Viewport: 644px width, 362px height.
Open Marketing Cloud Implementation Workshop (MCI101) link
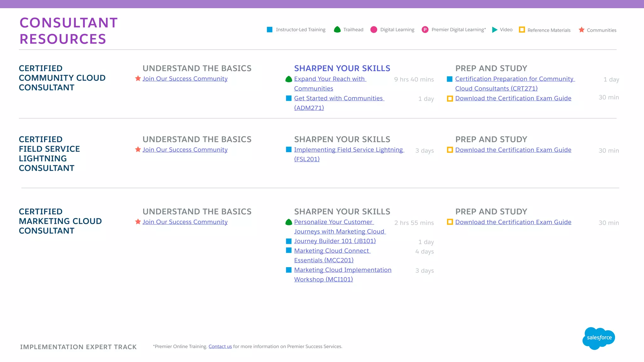343,275
